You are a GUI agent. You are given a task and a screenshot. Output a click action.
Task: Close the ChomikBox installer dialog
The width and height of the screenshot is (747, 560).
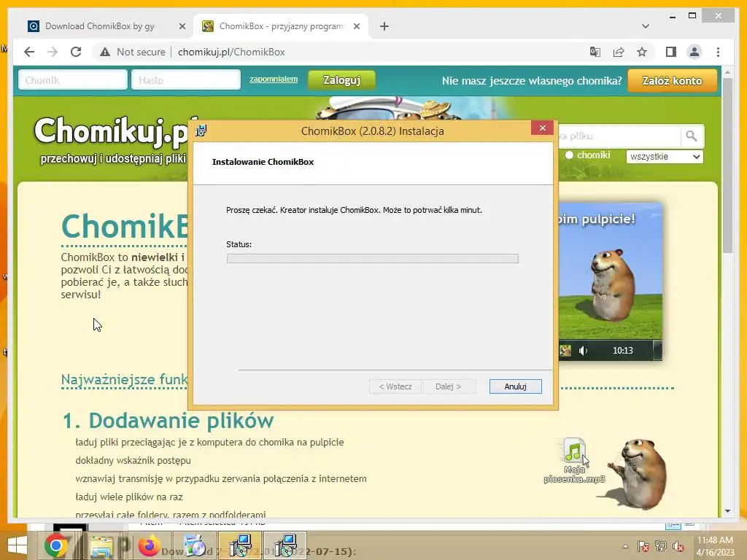542,128
